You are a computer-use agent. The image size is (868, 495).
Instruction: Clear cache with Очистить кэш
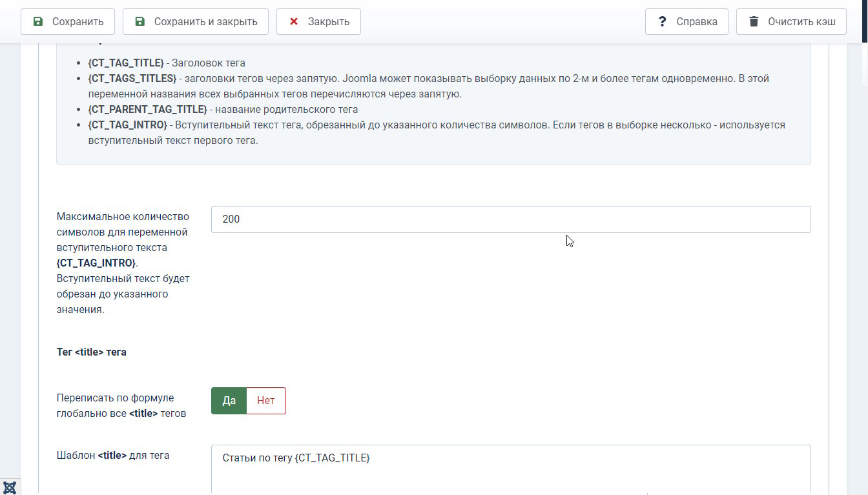[791, 21]
